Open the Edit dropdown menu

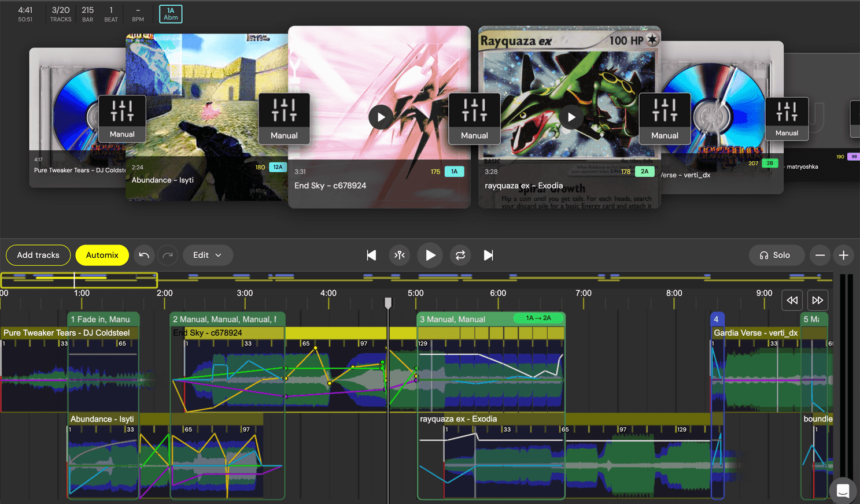[208, 255]
